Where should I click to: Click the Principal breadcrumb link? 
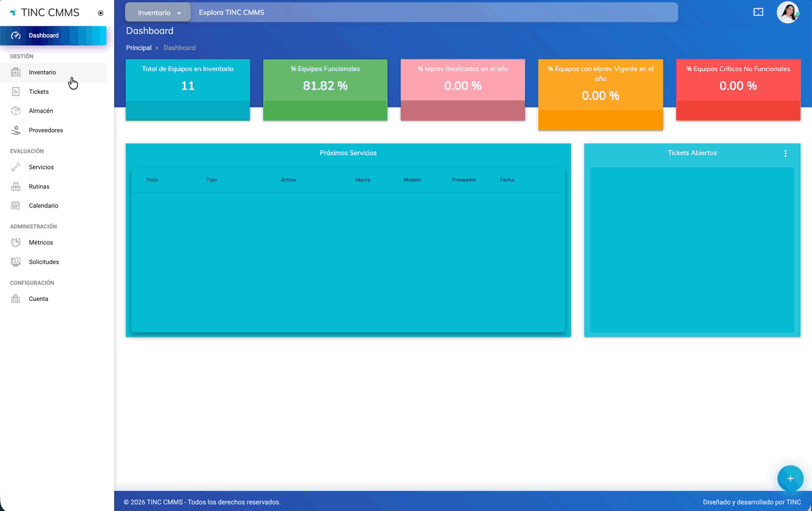139,48
